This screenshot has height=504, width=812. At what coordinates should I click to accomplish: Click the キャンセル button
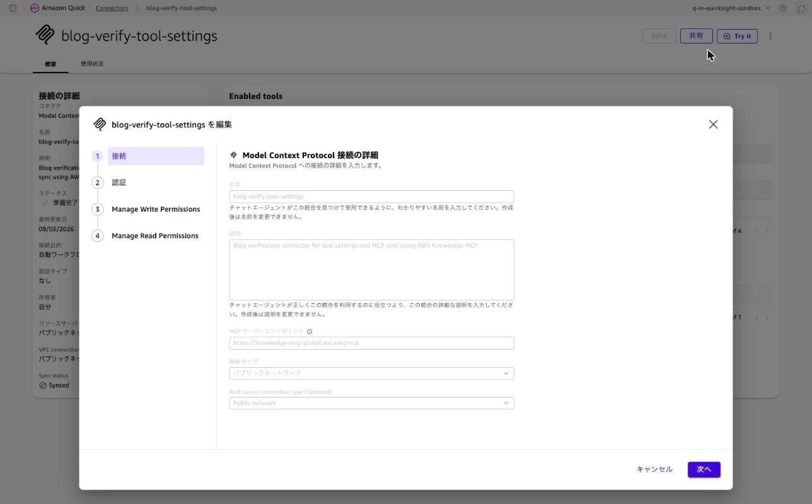654,469
